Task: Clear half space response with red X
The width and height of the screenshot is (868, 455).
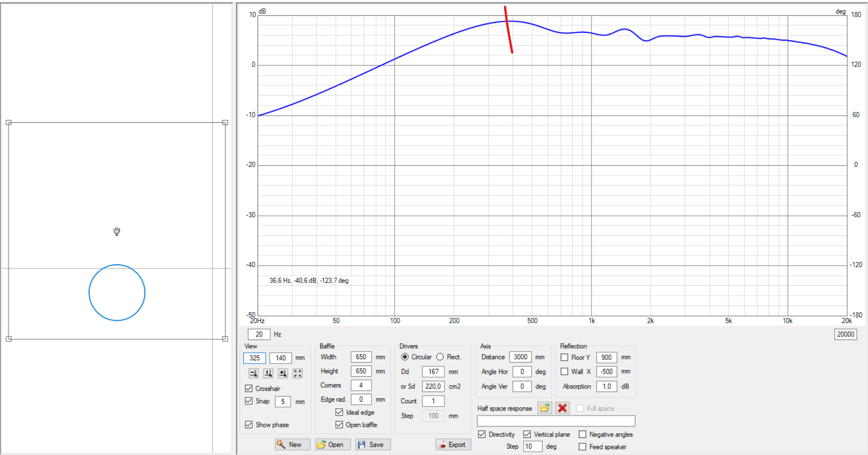Action: click(563, 408)
